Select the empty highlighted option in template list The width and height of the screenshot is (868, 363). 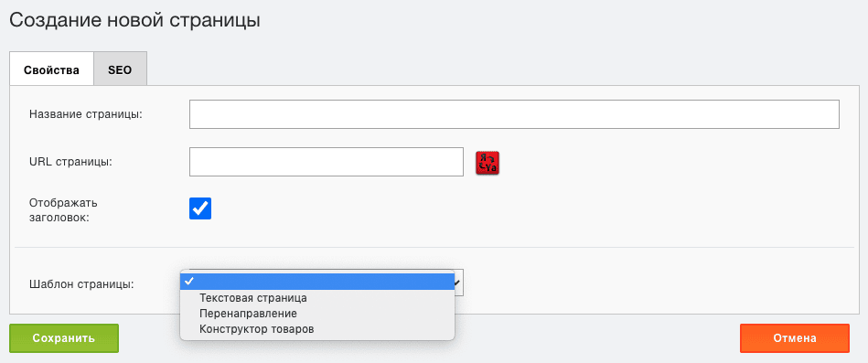click(x=317, y=283)
